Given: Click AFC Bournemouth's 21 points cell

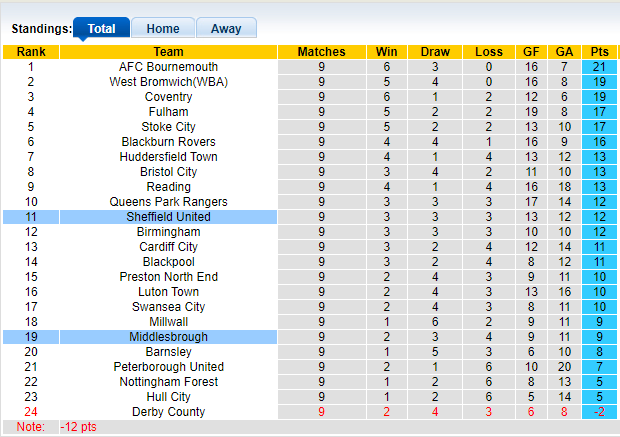Looking at the screenshot, I should [x=600, y=67].
